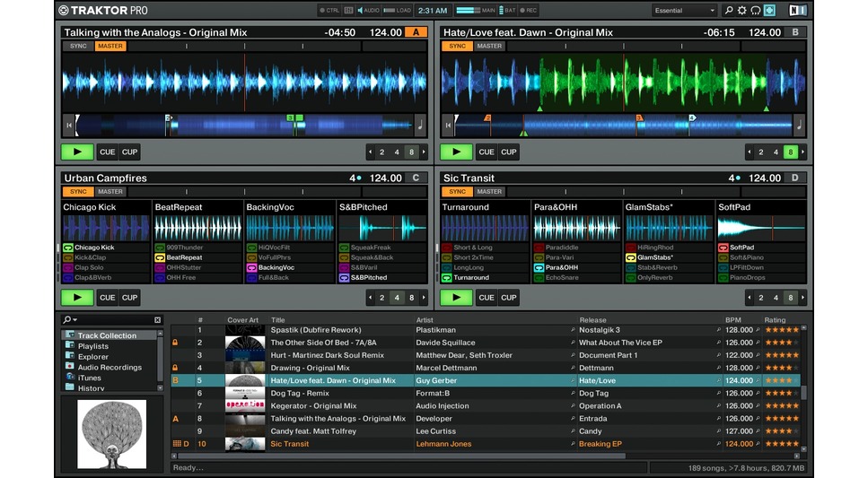Click the Chicago Kick sample loop icon
This screenshot has height=478, width=868.
pos(68,248)
